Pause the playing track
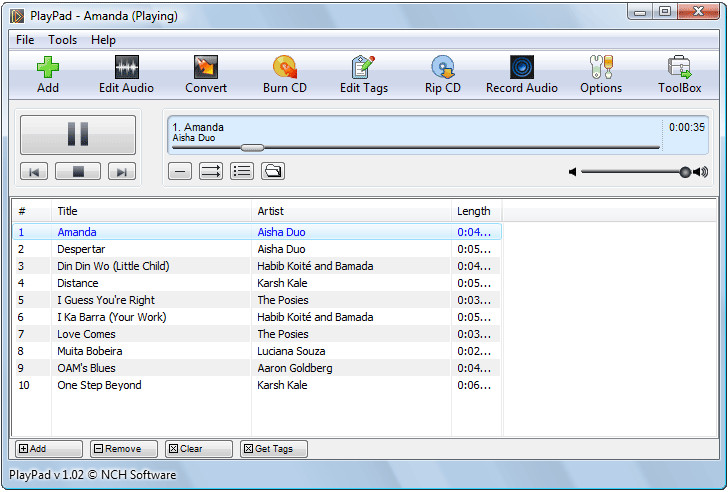The height and width of the screenshot is (492, 728). [x=78, y=135]
